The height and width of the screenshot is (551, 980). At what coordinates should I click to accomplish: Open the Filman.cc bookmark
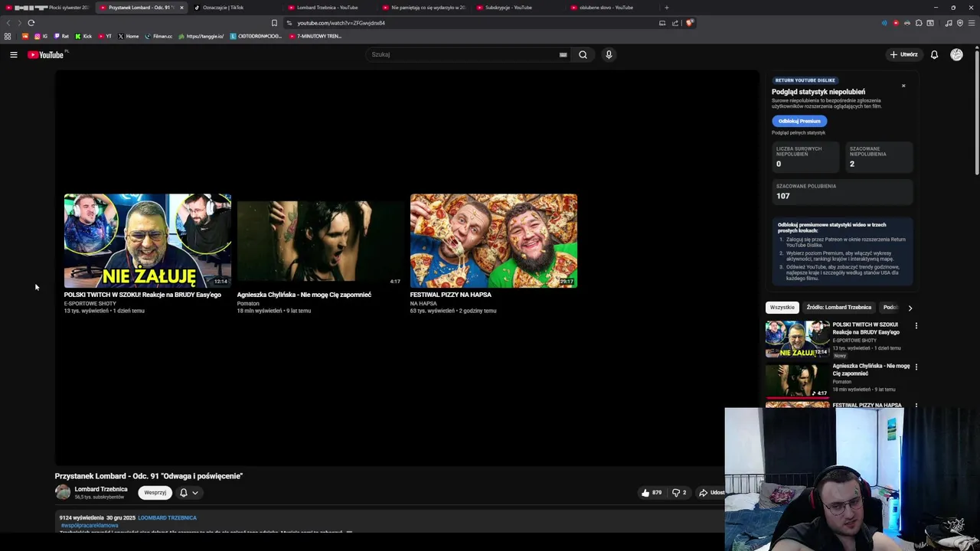point(158,36)
